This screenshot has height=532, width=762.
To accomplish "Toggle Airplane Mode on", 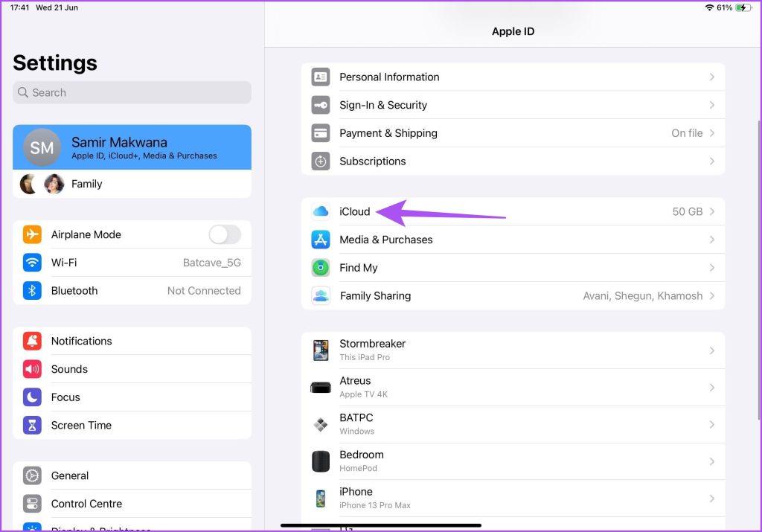I will coord(224,234).
